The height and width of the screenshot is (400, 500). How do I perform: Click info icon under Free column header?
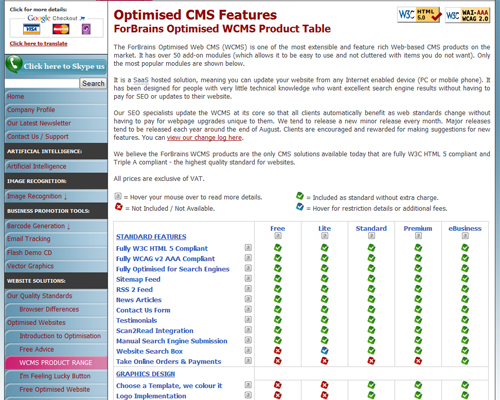point(278,236)
